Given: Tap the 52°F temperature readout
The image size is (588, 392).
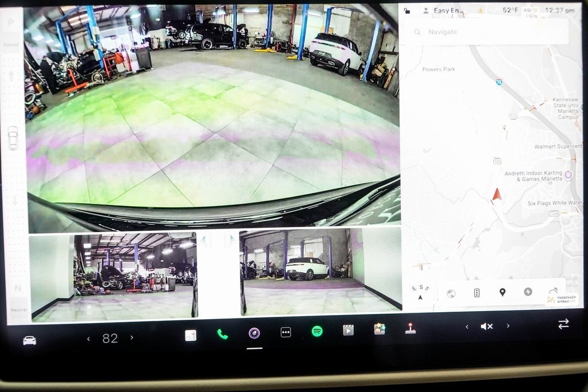Looking at the screenshot, I should point(510,10).
